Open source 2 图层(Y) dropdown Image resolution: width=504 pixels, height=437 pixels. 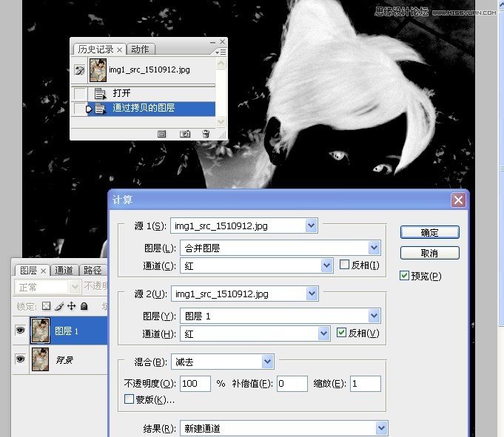pyautogui.click(x=374, y=316)
